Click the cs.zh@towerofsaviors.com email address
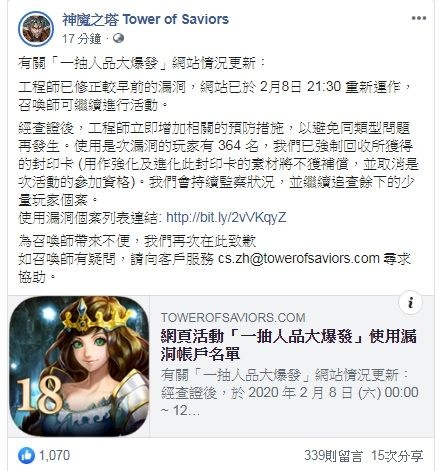The image size is (439, 471). click(299, 259)
